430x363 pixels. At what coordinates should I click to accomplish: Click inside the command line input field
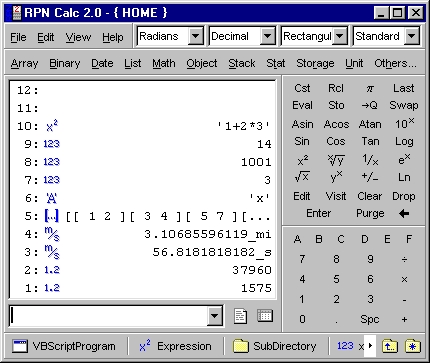coord(109,316)
